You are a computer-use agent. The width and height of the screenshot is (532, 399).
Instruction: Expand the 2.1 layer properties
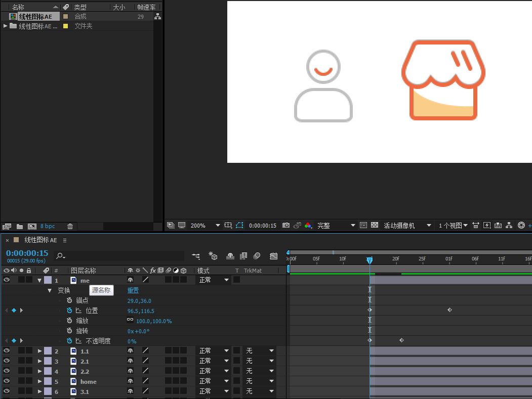pos(40,361)
